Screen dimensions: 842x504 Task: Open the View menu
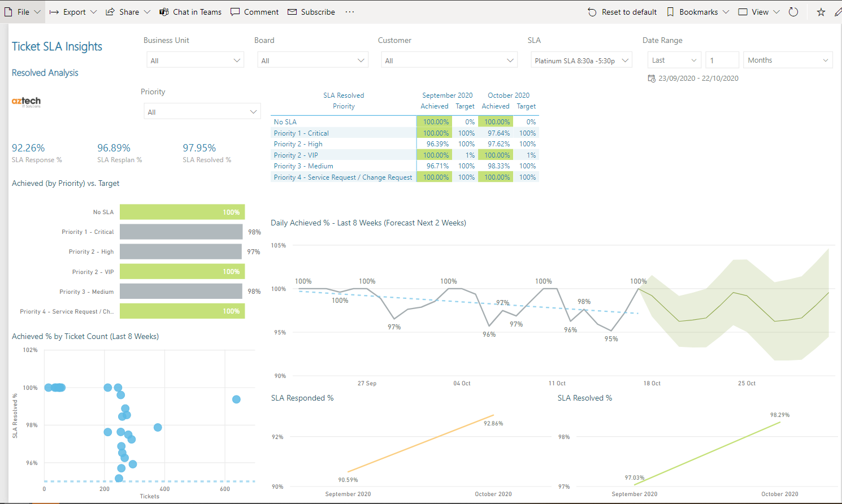(758, 11)
